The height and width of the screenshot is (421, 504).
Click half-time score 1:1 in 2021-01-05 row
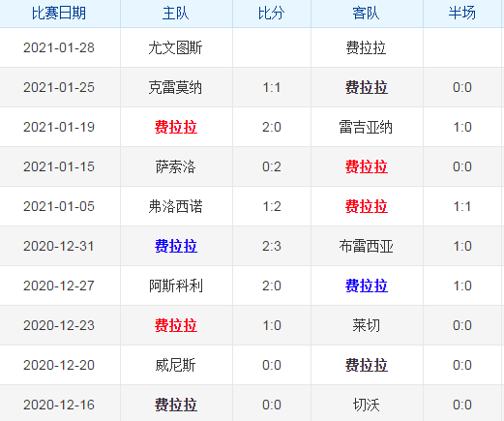(462, 206)
